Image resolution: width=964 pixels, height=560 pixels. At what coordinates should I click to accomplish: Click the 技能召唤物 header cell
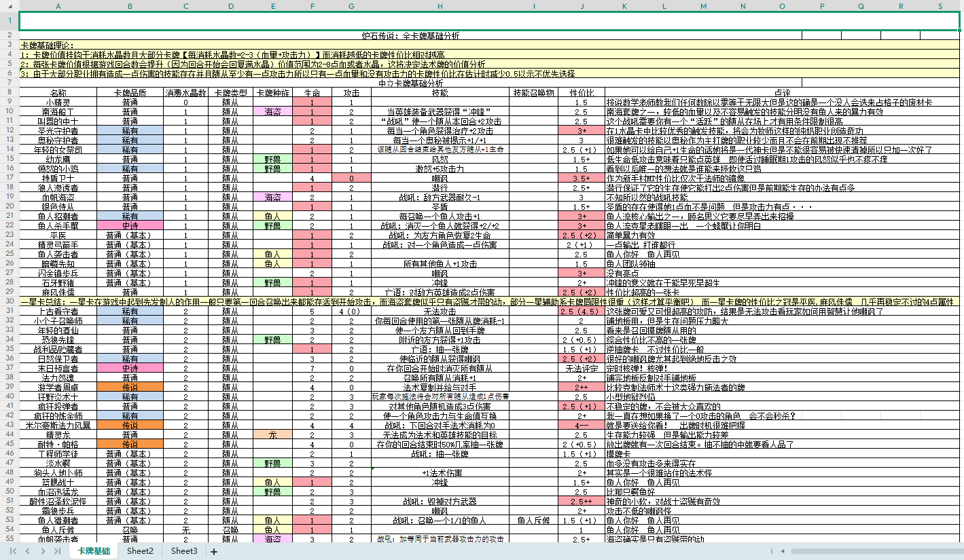[534, 93]
